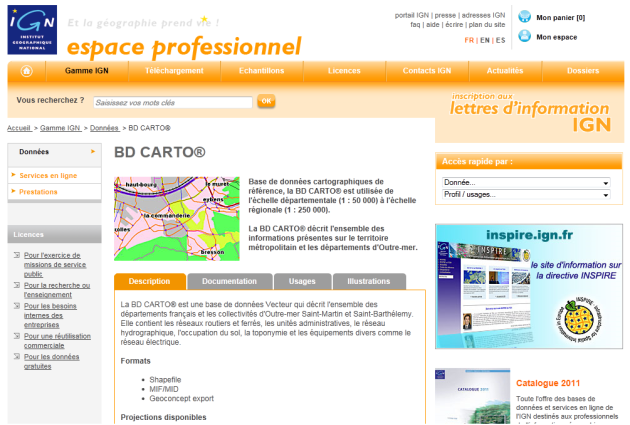Click bullet icon beside missions de service public
Image resolution: width=630 pixels, height=425 pixels.
(17, 255)
